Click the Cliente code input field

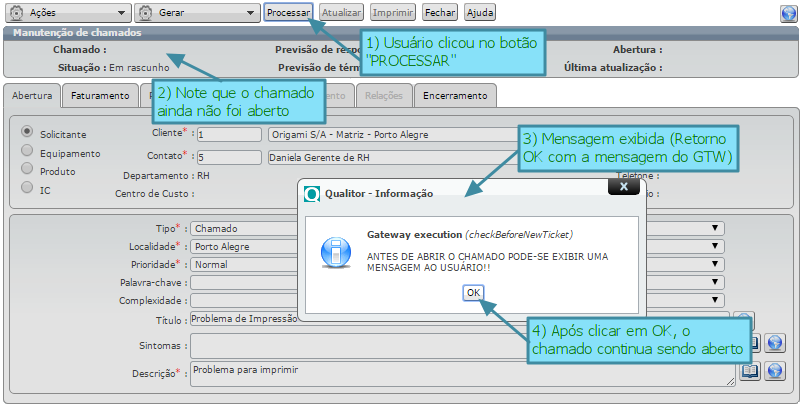pos(228,133)
